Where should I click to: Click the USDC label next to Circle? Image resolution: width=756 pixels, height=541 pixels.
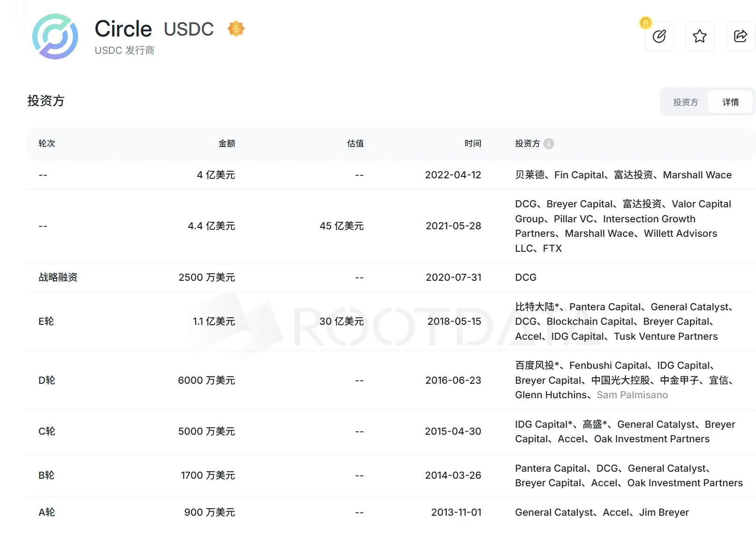189,29
